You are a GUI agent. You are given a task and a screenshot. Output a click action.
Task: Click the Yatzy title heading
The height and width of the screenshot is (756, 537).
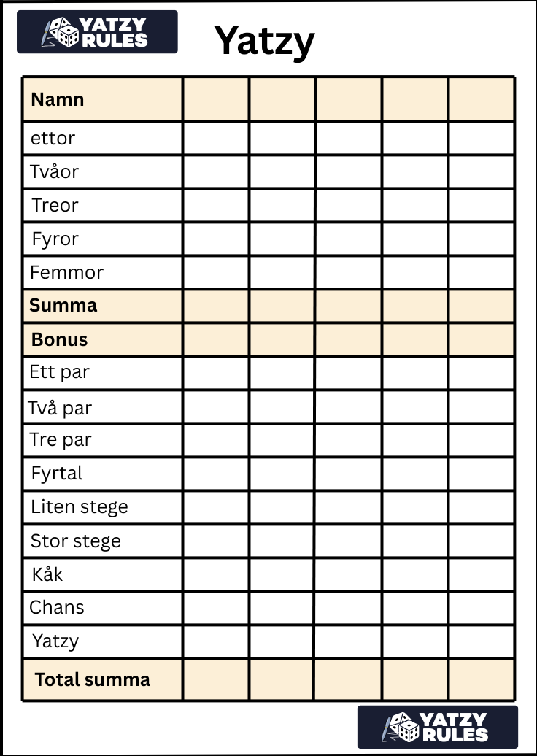point(265,42)
